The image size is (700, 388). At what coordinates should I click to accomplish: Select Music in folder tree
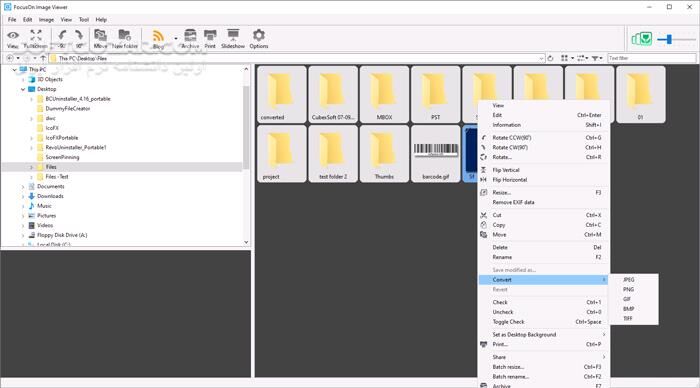(x=44, y=206)
